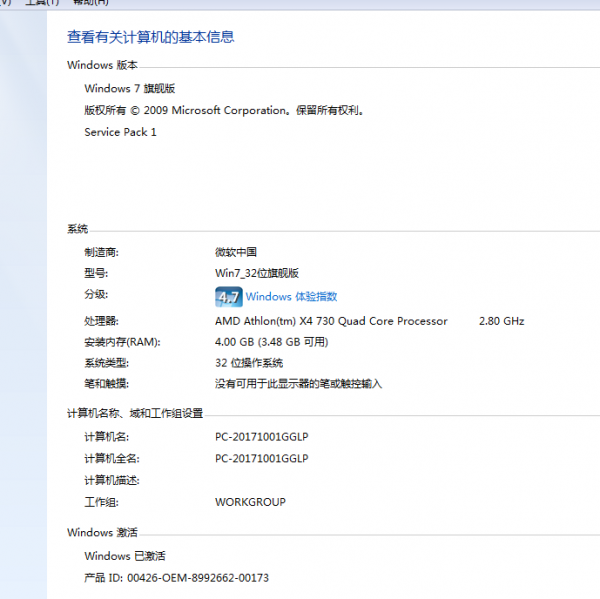600x599 pixels.
Task: Click the 计算机全名: label
Action: coord(112,459)
